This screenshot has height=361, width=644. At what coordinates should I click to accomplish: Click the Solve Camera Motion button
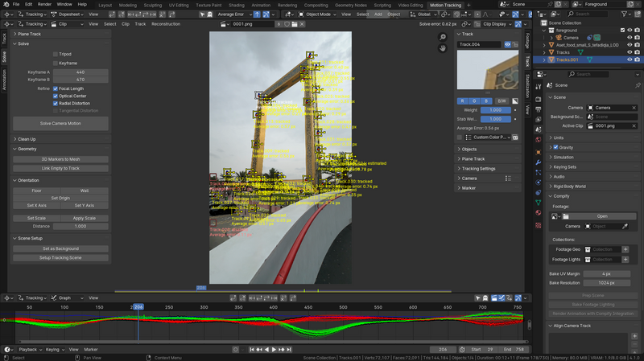coord(60,123)
